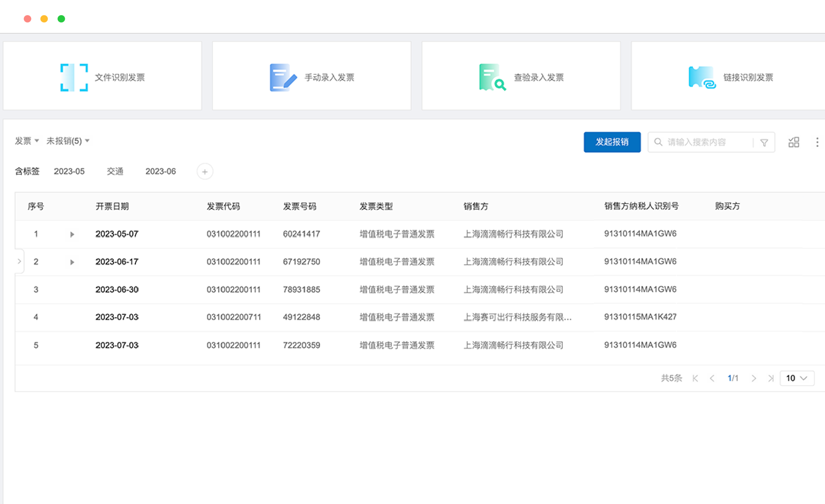Click the add tag plus icon
The width and height of the screenshot is (825, 504).
pyautogui.click(x=205, y=172)
